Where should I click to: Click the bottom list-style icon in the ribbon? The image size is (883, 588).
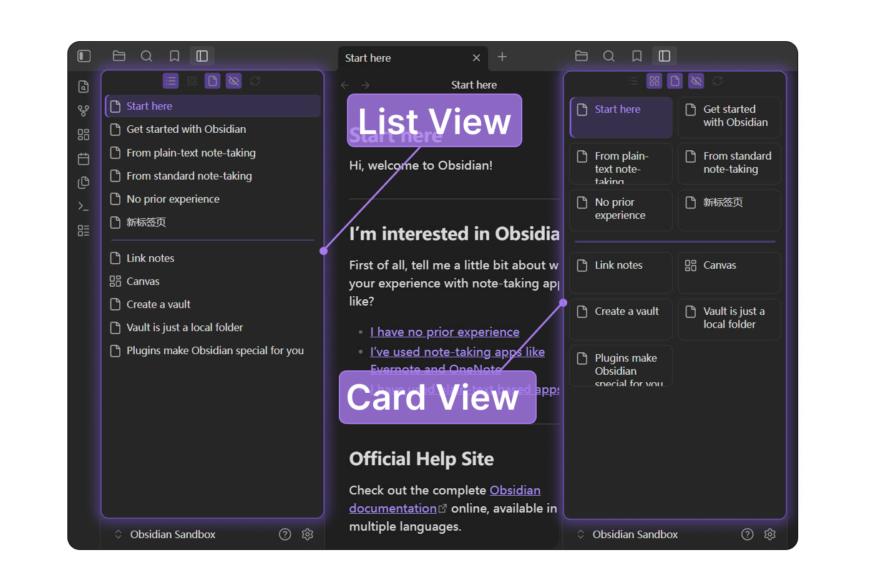coord(84,231)
